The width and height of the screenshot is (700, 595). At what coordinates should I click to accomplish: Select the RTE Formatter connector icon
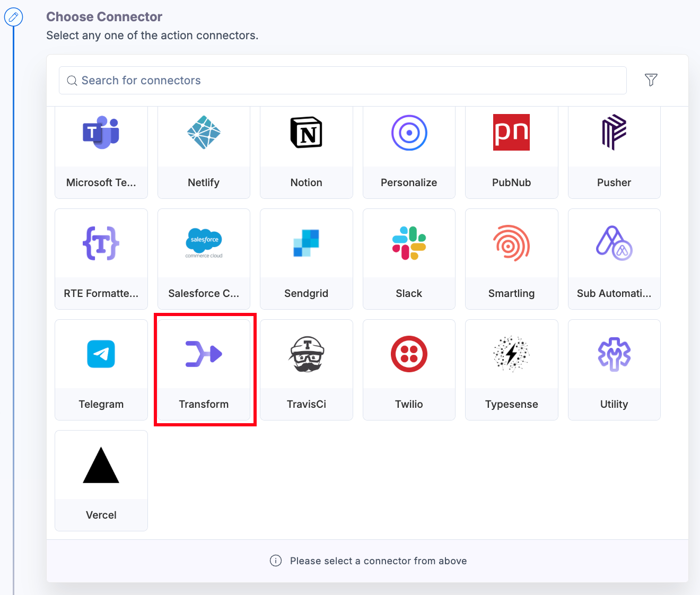pos(101,243)
